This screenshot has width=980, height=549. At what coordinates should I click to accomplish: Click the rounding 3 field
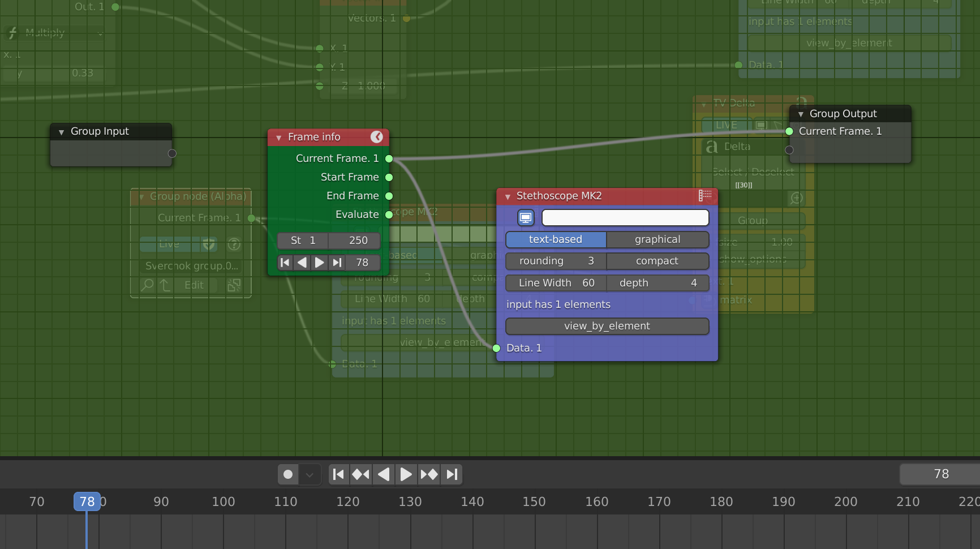click(556, 261)
